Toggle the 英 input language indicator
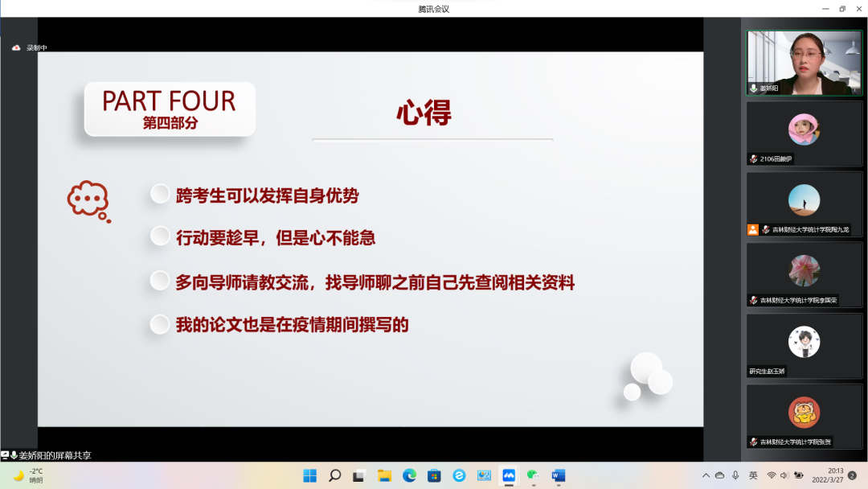Image resolution: width=868 pixels, height=489 pixels. click(753, 475)
